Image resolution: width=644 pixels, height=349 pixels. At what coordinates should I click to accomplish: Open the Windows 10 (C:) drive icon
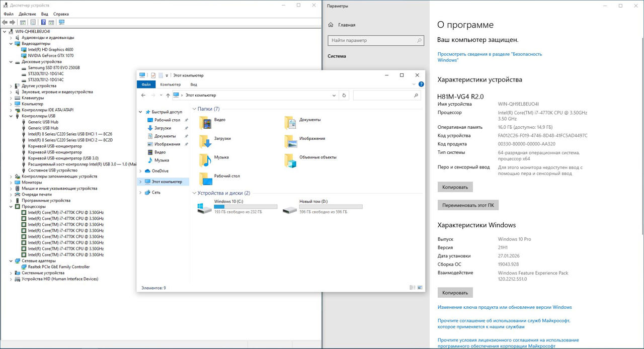204,208
